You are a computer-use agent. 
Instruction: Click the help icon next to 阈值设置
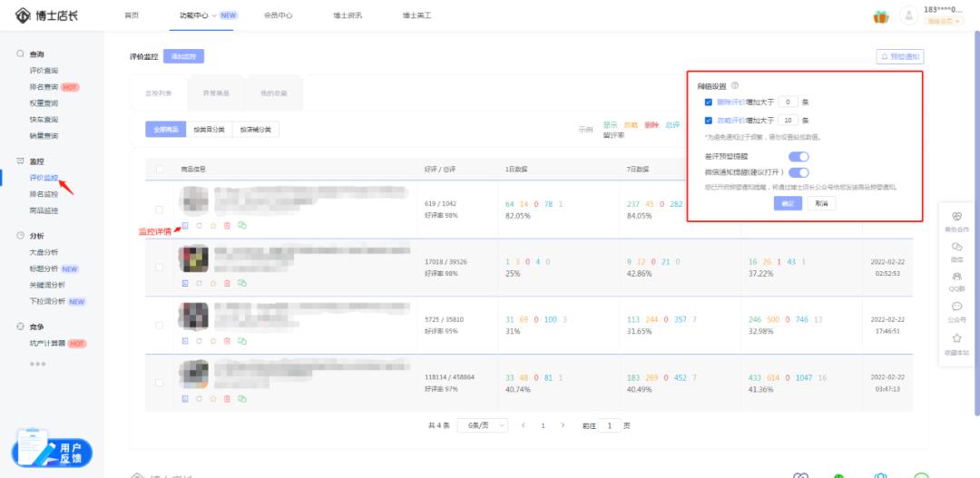point(735,85)
